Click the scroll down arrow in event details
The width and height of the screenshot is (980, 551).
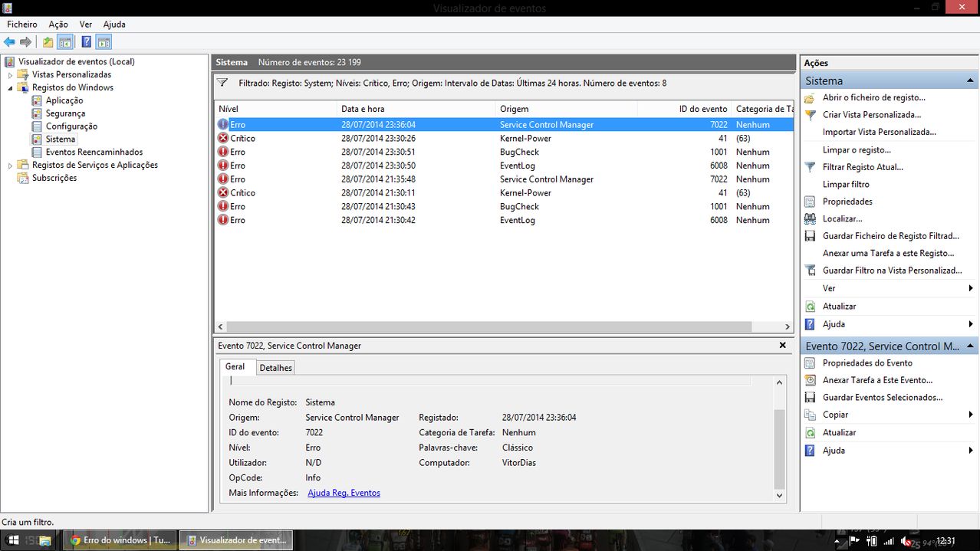click(x=780, y=495)
